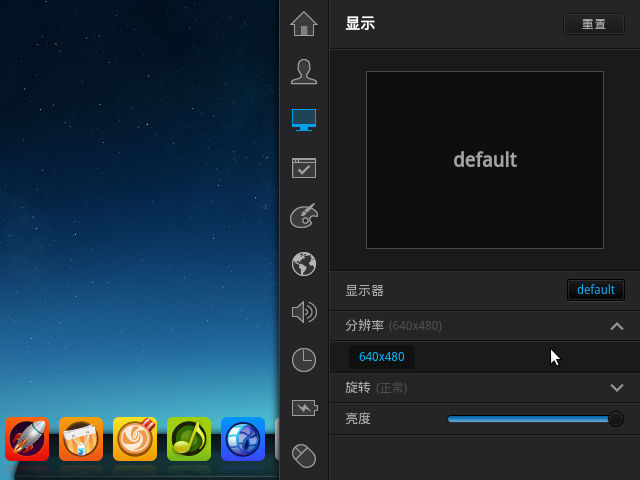Open Default Applications window-check icon
The height and width of the screenshot is (480, 640).
pyautogui.click(x=304, y=168)
